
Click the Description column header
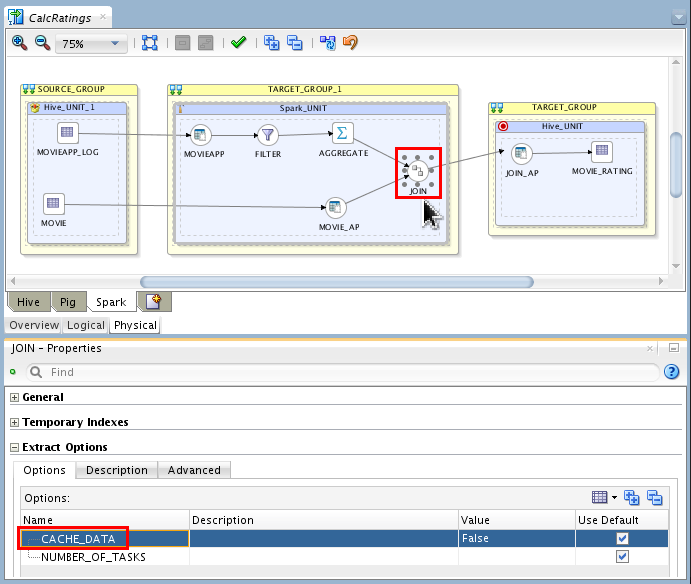tap(324, 520)
